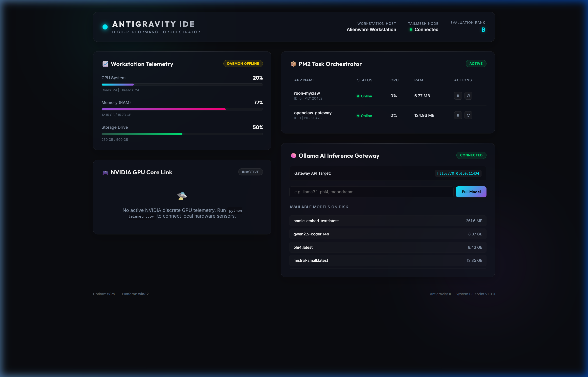The height and width of the screenshot is (377, 588).
Task: Click the 124.96 MB RAM value
Action: click(424, 115)
